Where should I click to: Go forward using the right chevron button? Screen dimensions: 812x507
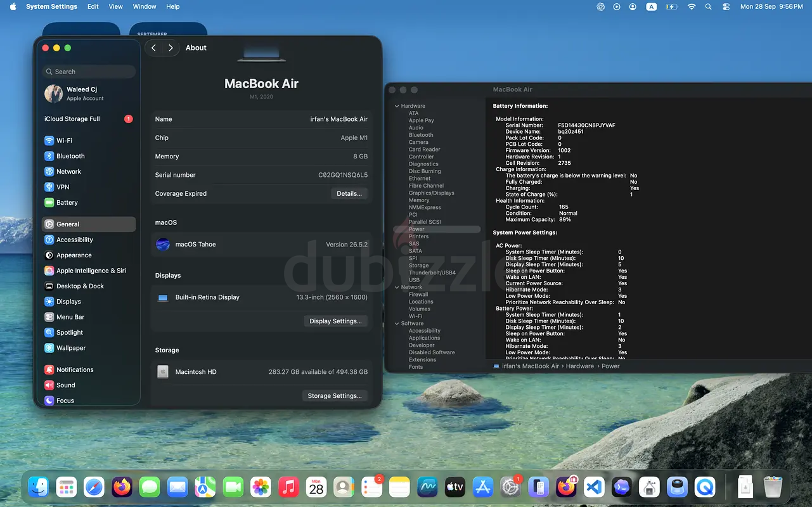[x=171, y=48]
